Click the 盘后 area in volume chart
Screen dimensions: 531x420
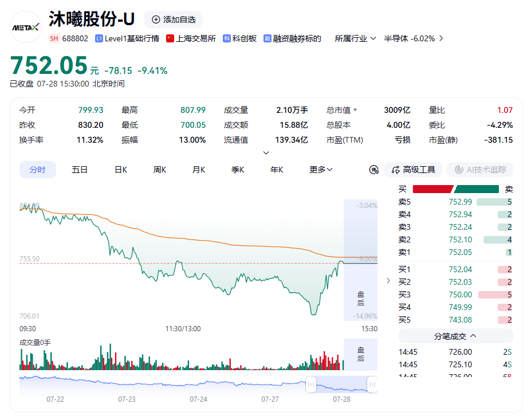coord(361,355)
